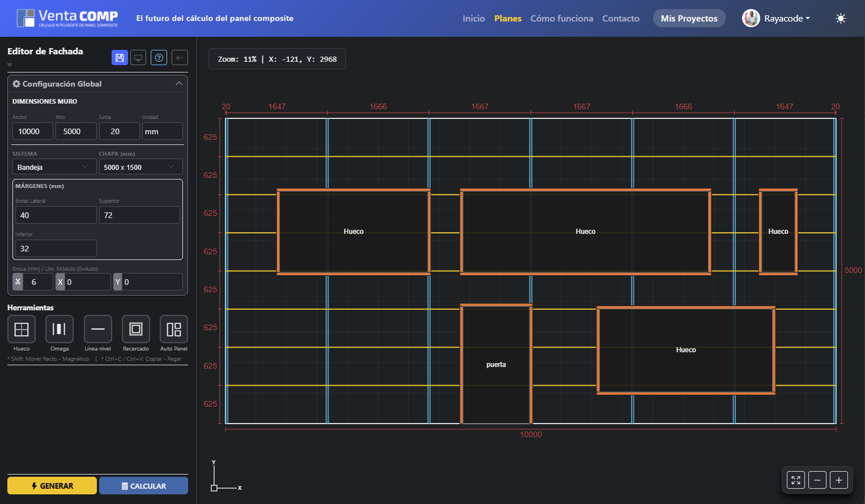Save the facade with the disk icon

(x=120, y=58)
